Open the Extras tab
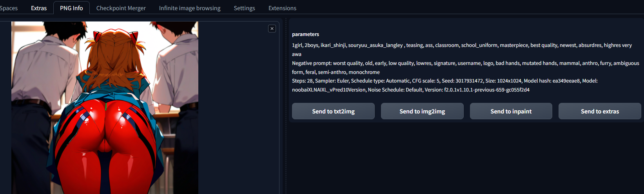The height and width of the screenshot is (194, 644). tap(39, 8)
